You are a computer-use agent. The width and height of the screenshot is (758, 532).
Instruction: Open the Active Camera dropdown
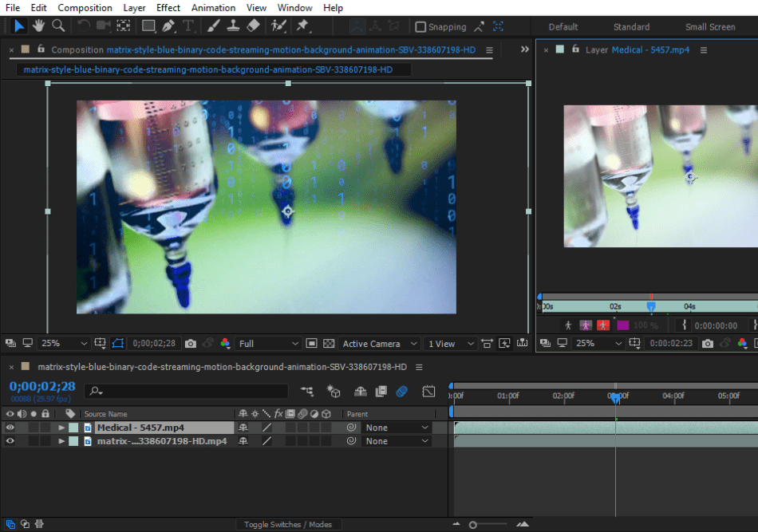(x=379, y=344)
